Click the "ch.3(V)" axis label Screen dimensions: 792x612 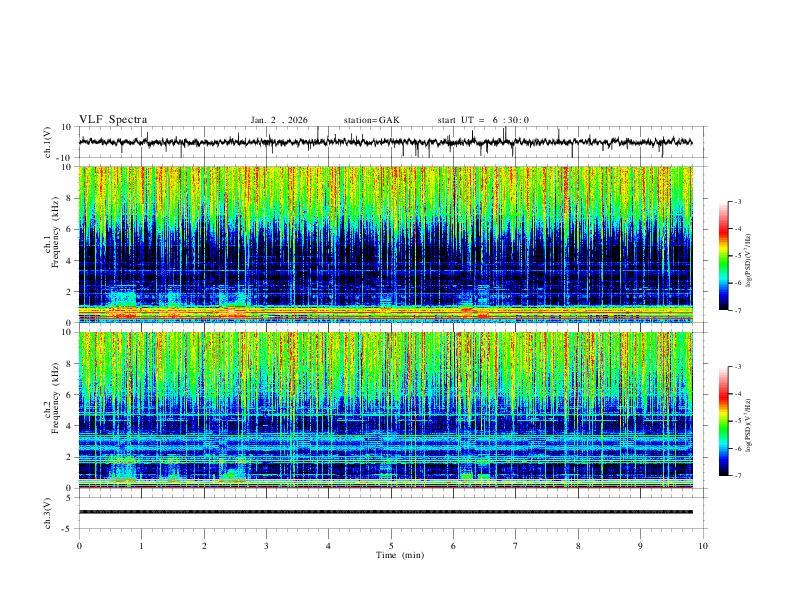point(47,513)
